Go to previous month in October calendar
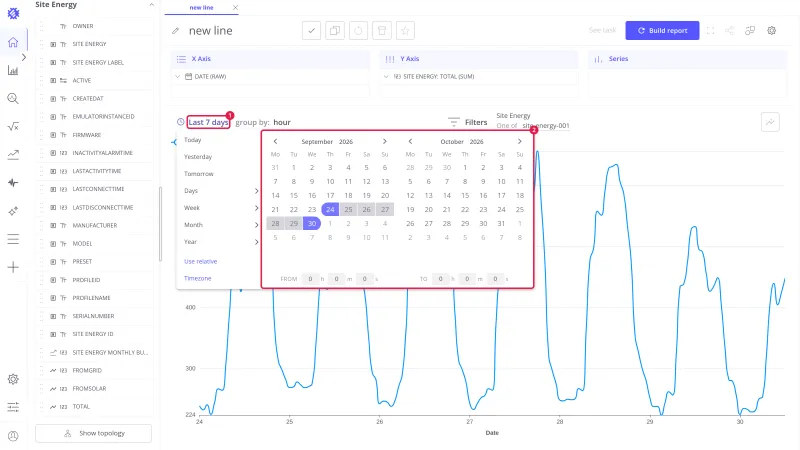Screen dimensions: 800x450 (x=410, y=141)
